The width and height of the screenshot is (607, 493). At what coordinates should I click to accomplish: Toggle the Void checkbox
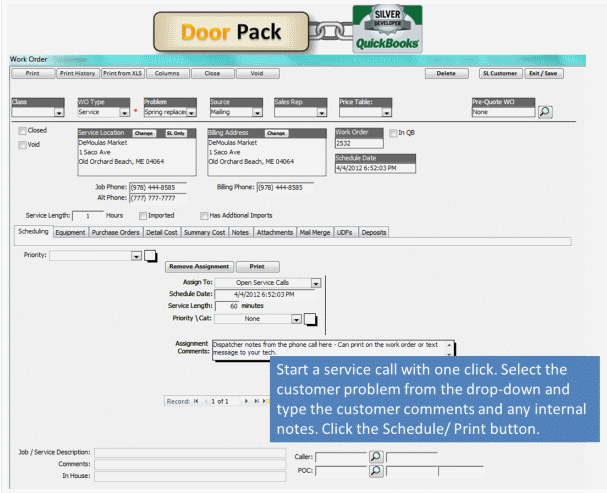click(22, 145)
